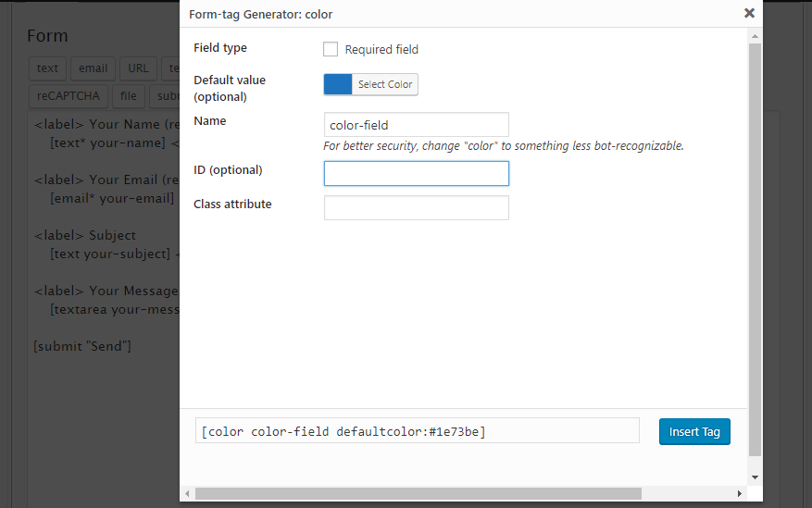Screen dimensions: 812x508
Task: Click the Class attribute input field
Action: tap(417, 207)
